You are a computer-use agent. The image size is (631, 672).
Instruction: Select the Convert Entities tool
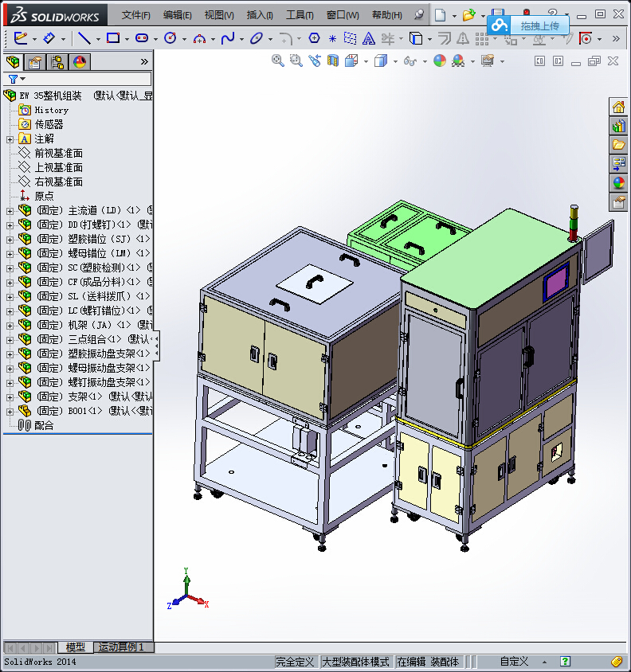click(416, 38)
